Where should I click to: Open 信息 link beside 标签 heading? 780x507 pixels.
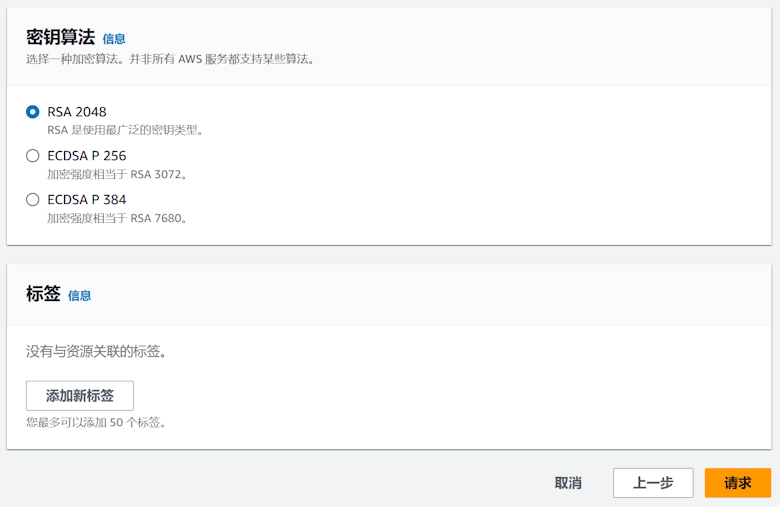pos(80,296)
